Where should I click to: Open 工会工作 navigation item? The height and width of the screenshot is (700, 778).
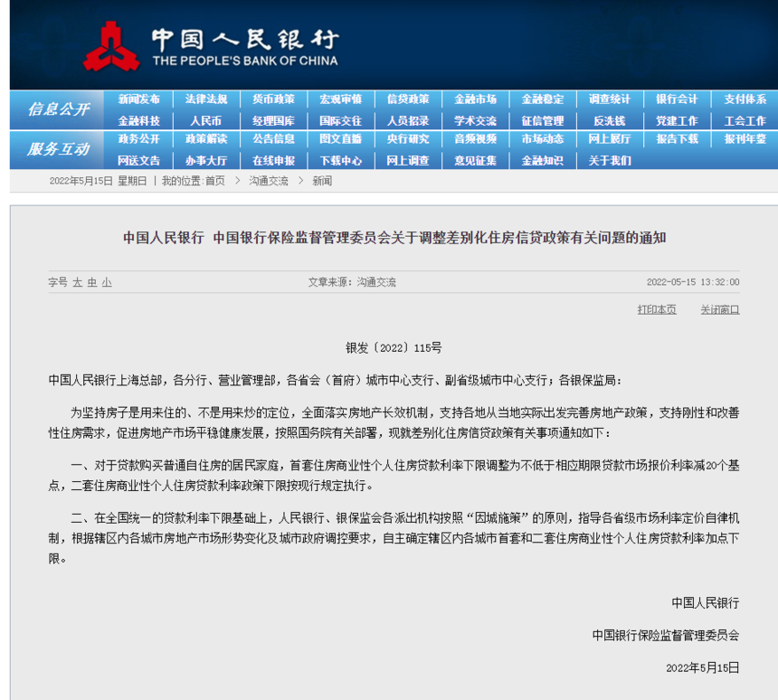tap(745, 121)
